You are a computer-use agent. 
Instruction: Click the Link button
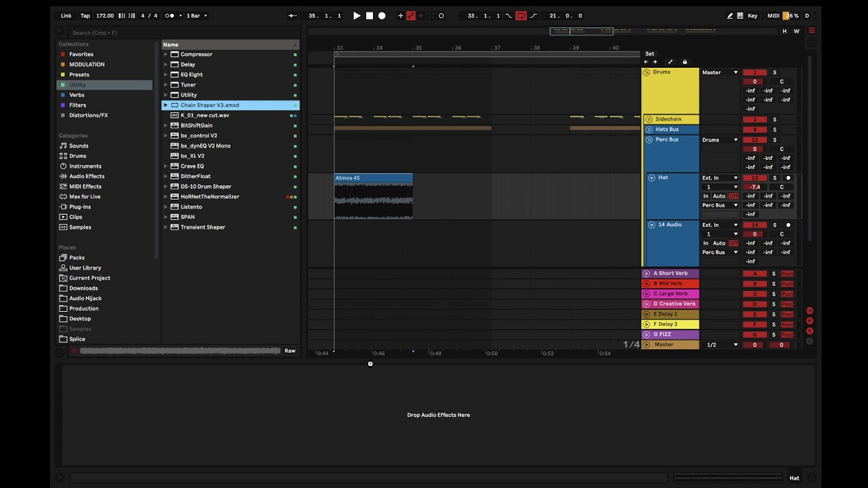(x=66, y=16)
